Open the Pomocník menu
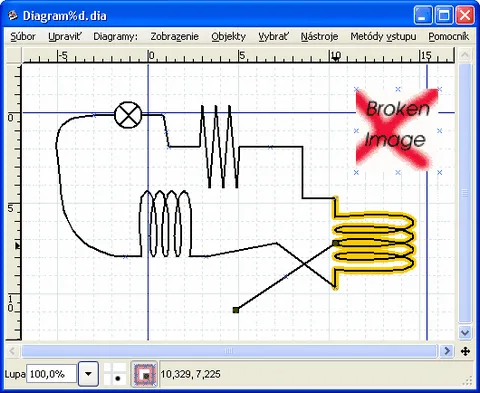 (449, 37)
